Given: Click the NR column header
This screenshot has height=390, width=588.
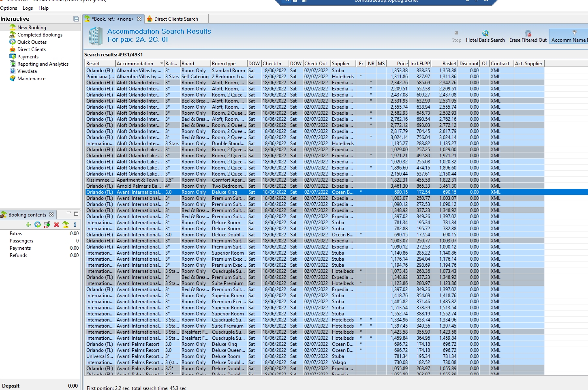Looking at the screenshot, I should pyautogui.click(x=371, y=64).
